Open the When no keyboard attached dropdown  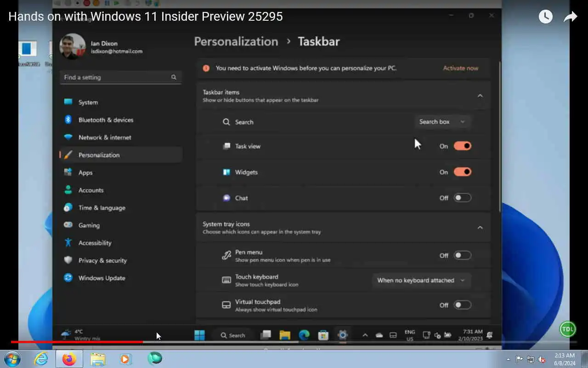[422, 280]
